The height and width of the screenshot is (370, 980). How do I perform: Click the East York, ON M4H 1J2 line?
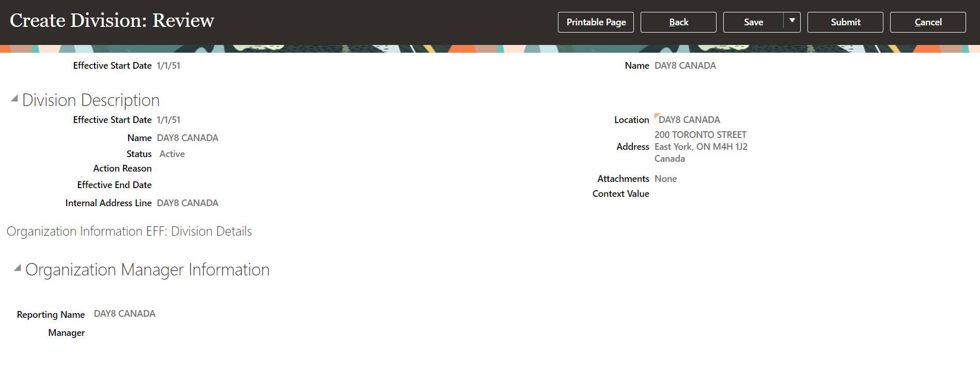coord(701,147)
